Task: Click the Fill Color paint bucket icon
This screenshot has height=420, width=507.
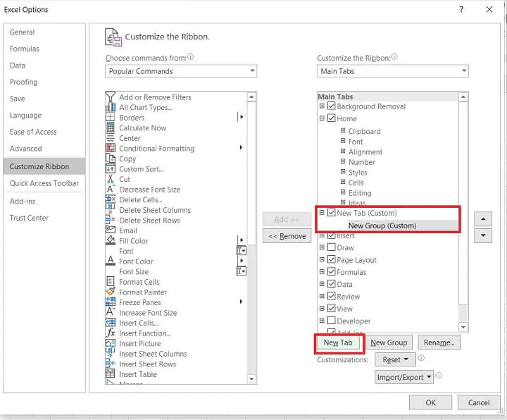Action: pyautogui.click(x=111, y=240)
